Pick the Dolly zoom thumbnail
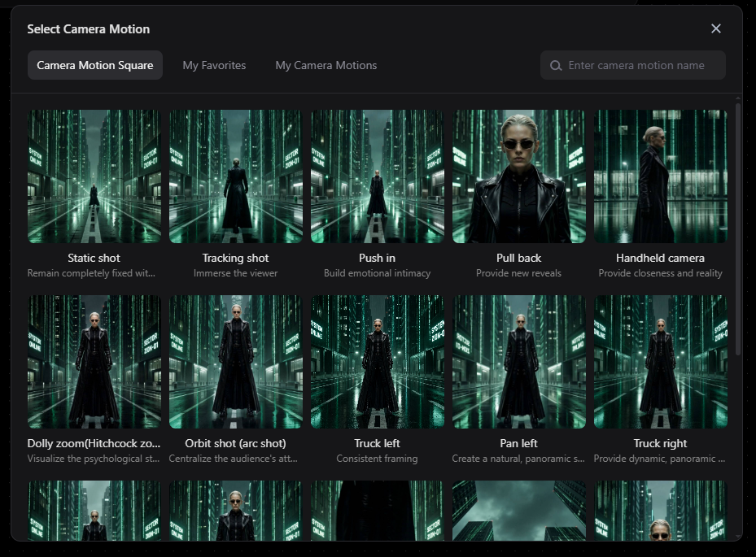The image size is (756, 557). [94, 362]
